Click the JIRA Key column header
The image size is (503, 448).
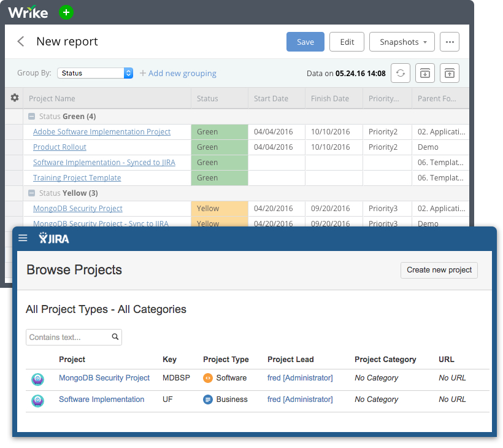(169, 360)
